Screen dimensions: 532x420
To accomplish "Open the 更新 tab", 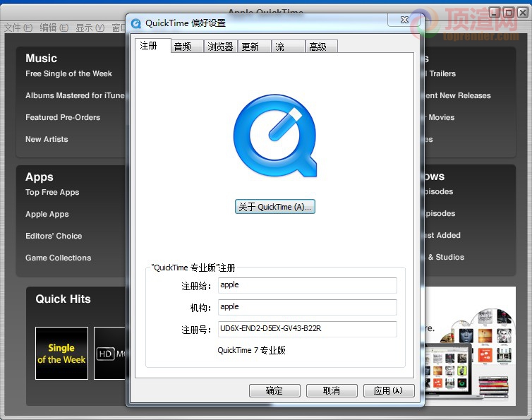I will [x=255, y=47].
